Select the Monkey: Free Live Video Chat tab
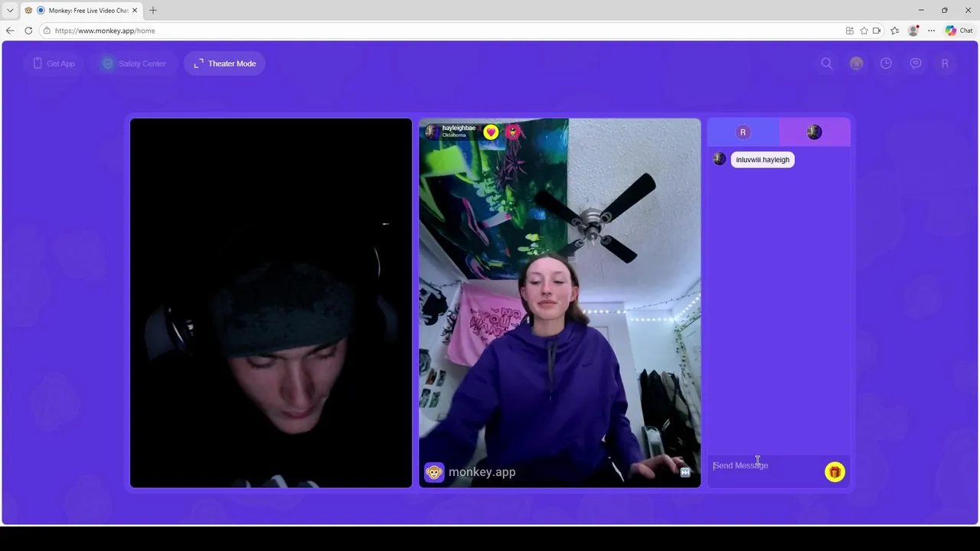This screenshot has height=551, width=980. pyautogui.click(x=82, y=11)
